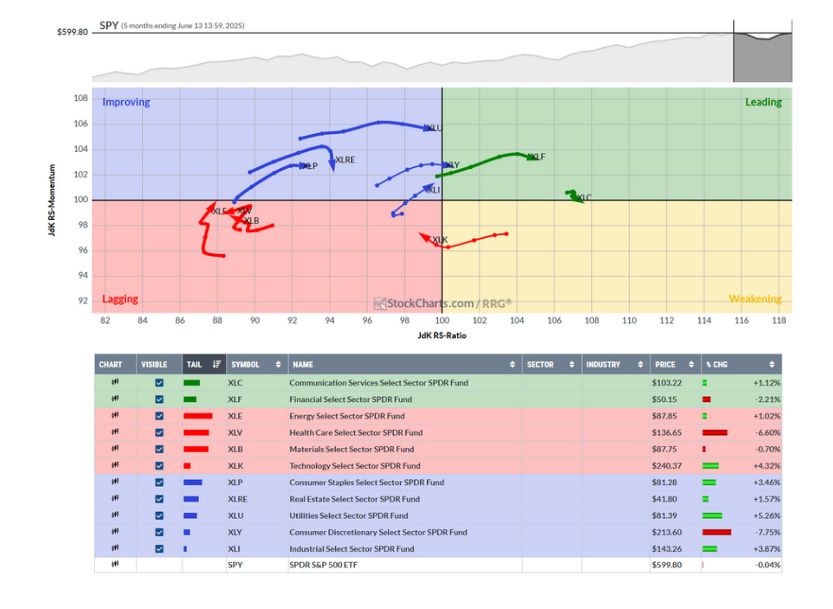Click the XLRE label on the graph

pyautogui.click(x=345, y=159)
